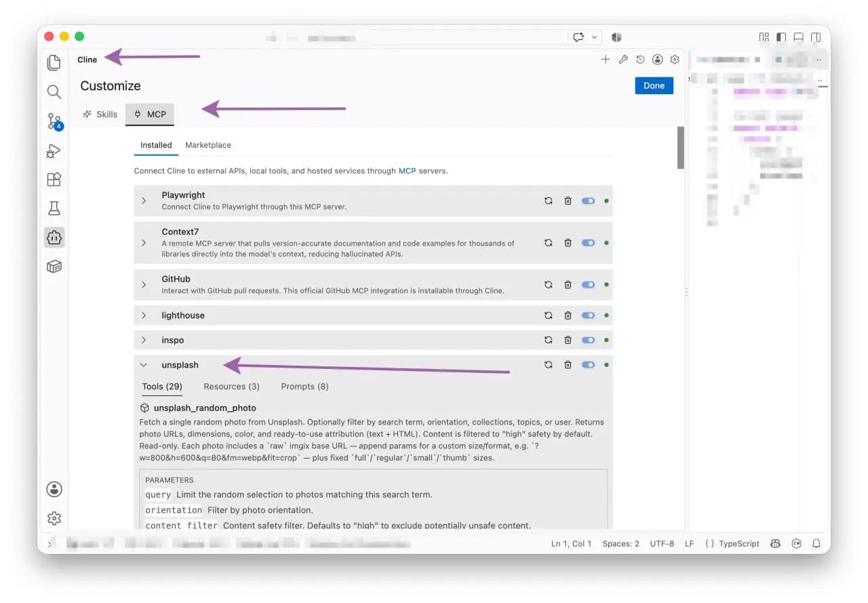This screenshot has width=868, height=603.
Task: Open the container view below Cline icon
Action: tap(54, 267)
